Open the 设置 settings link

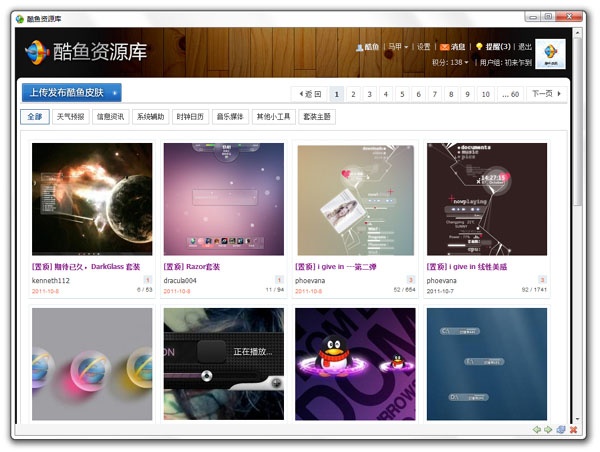coord(423,47)
